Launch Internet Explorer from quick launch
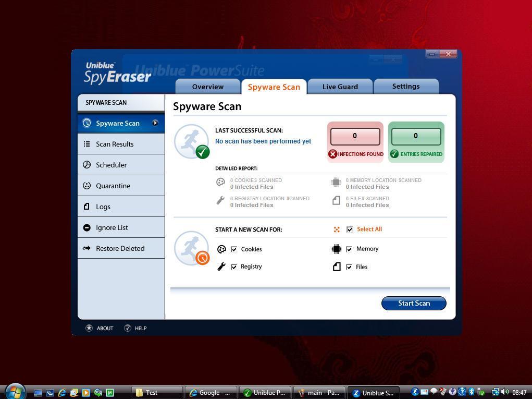532x399 pixels. click(x=62, y=393)
